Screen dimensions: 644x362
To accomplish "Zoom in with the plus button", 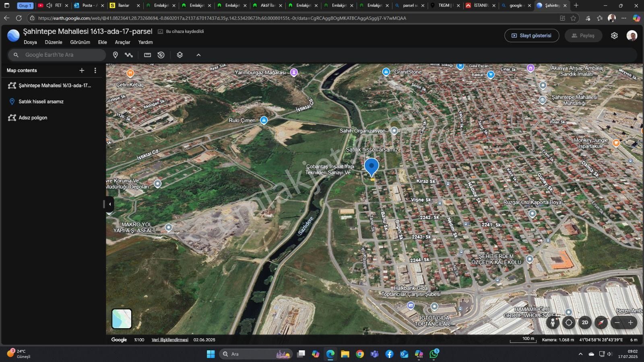I will pos(631,323).
